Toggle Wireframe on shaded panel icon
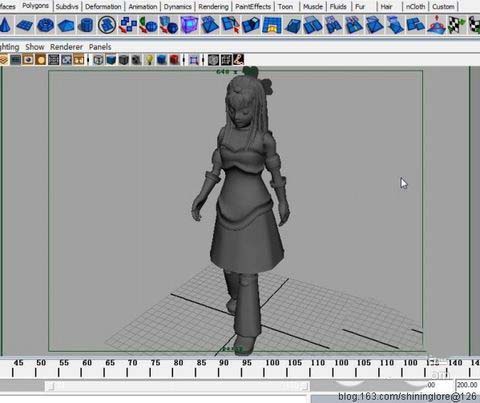 [x=123, y=60]
